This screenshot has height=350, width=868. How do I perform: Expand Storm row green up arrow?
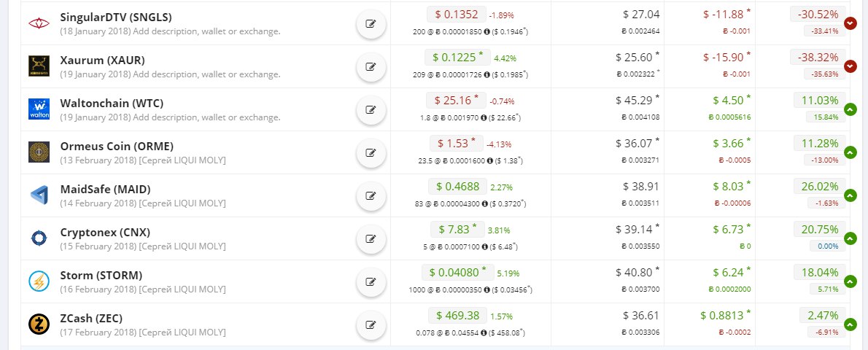[850, 281]
